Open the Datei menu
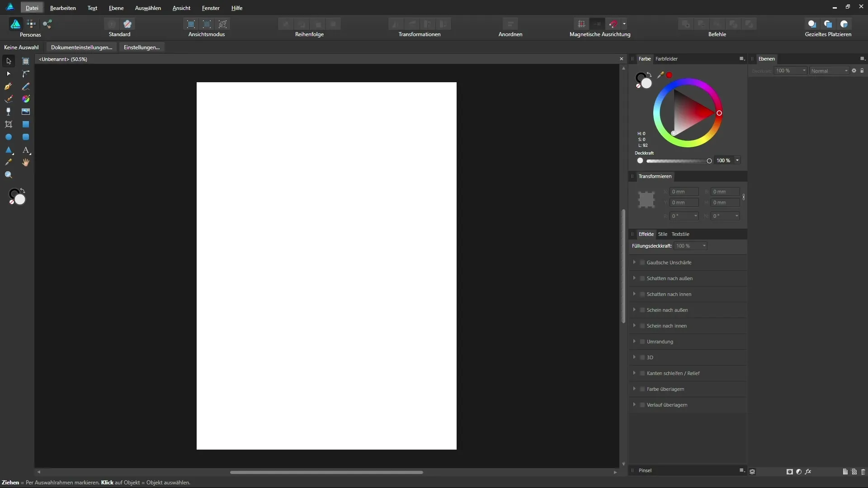The image size is (868, 488). point(32,8)
